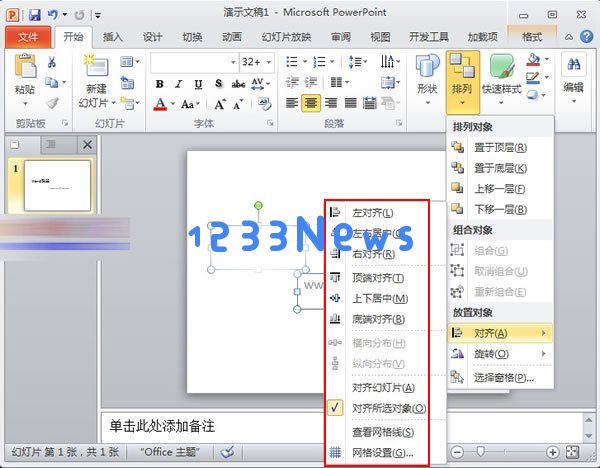Viewport: 600px width, 468px height.
Task: Open numbering list dropdown arrow
Action: coord(332,62)
